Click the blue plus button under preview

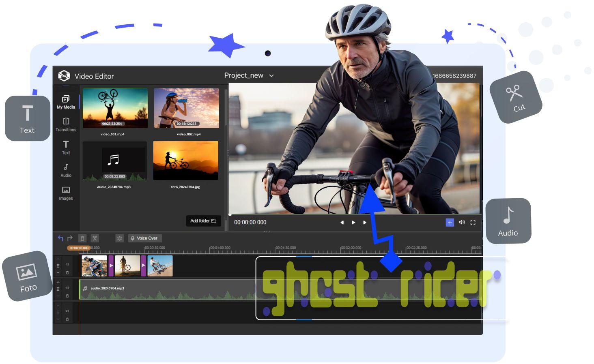coord(450,223)
